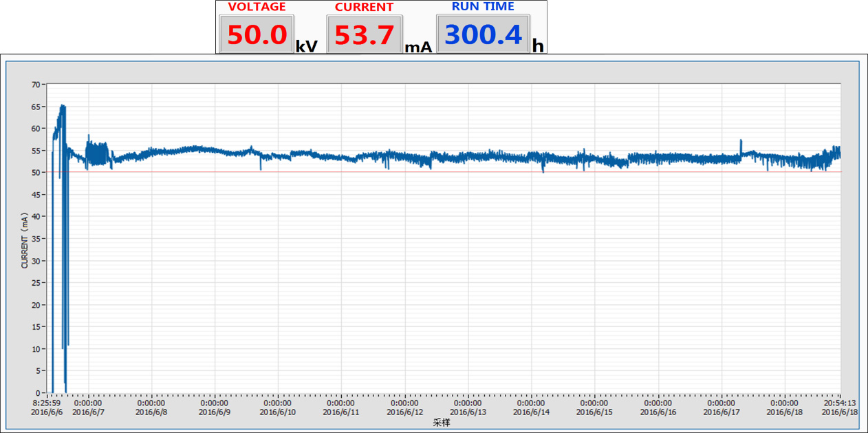Image resolution: width=868 pixels, height=433 pixels.
Task: Click the RUN TIME indicator showing 300.4
Action: click(483, 35)
